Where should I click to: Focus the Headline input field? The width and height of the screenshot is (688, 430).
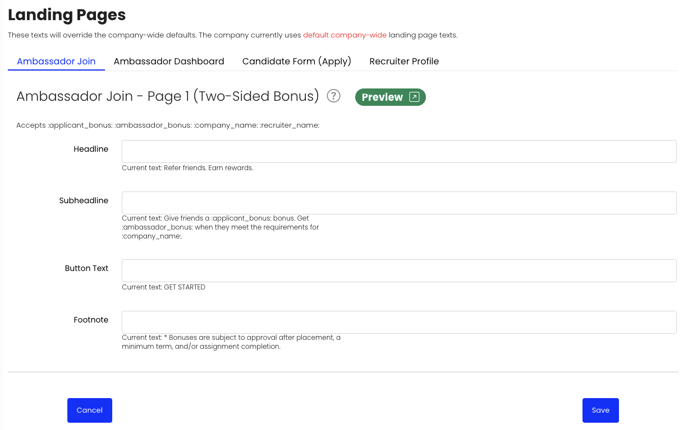click(x=399, y=151)
